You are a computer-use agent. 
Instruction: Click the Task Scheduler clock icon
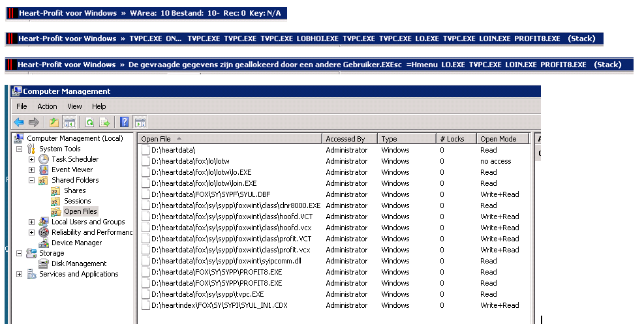point(44,159)
